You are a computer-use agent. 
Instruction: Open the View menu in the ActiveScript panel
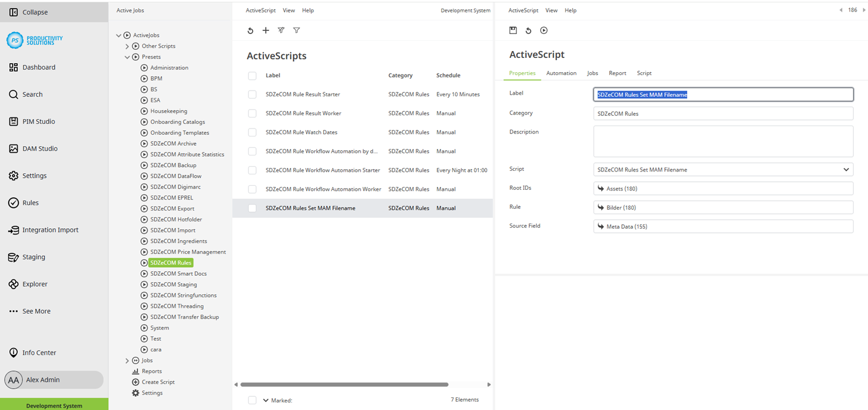[x=551, y=10]
